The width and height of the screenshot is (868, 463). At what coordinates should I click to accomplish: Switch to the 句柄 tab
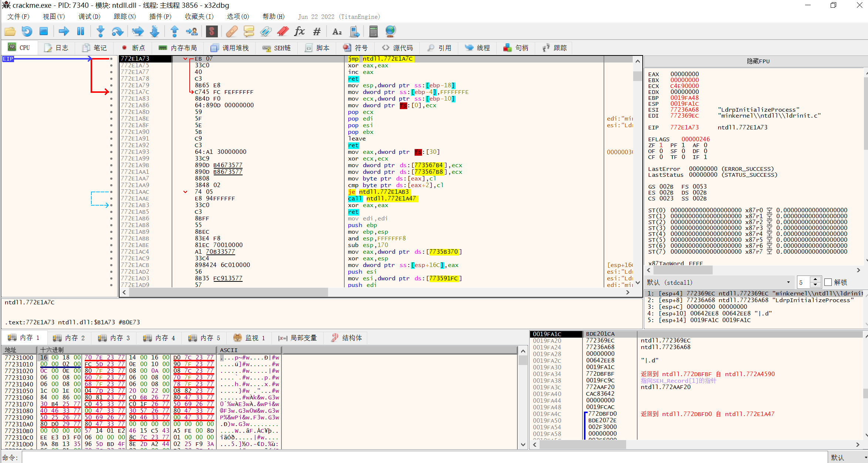click(x=516, y=48)
